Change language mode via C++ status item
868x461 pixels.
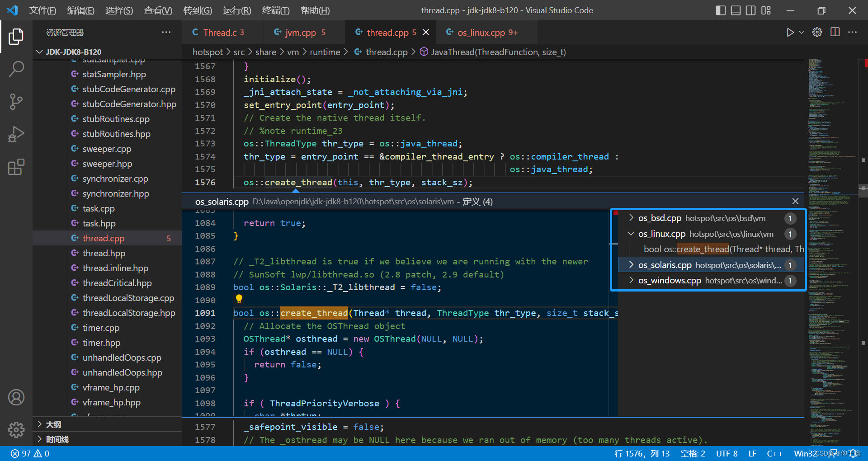point(774,453)
